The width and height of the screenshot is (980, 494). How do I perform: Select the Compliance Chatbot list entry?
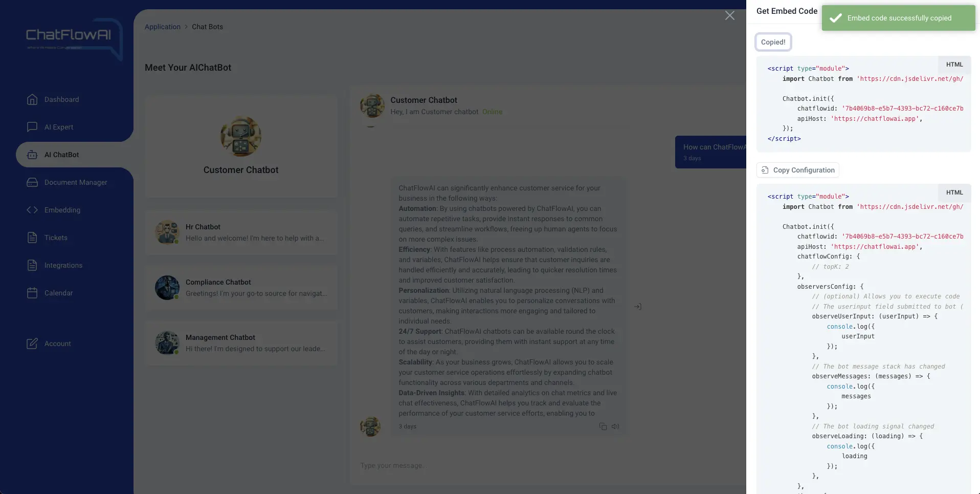(241, 288)
